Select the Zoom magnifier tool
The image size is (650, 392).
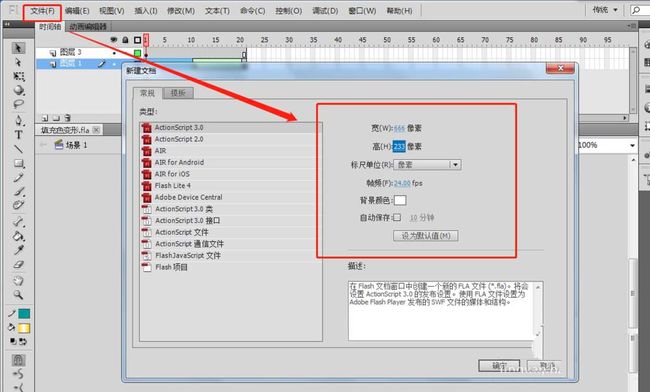[18, 295]
